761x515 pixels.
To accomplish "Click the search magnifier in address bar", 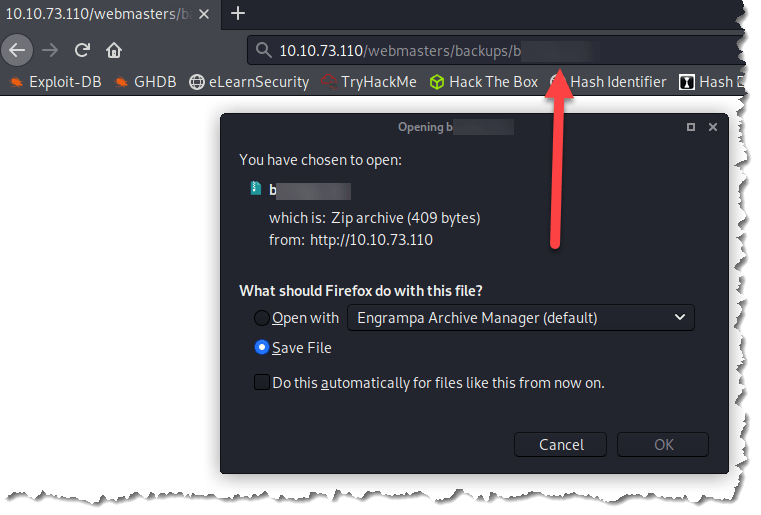I will click(x=263, y=50).
